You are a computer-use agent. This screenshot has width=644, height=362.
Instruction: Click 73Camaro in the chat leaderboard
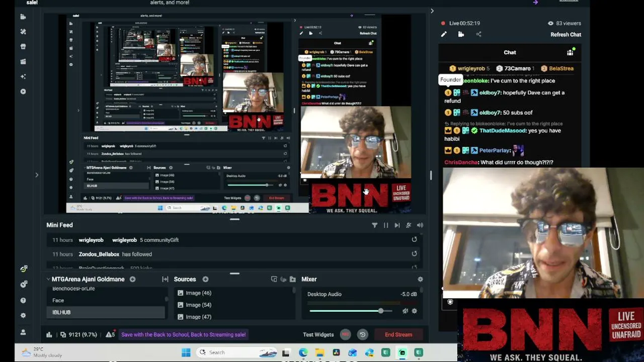517,68
